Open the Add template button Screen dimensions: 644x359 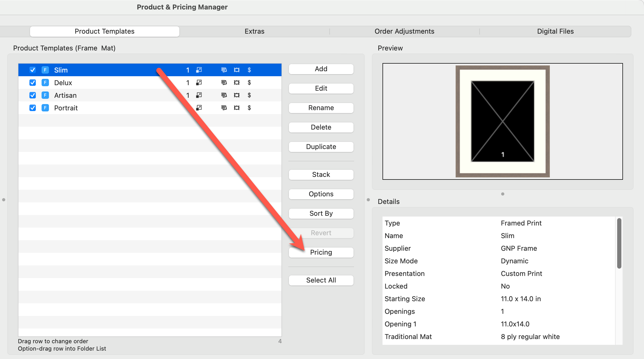[x=321, y=69]
